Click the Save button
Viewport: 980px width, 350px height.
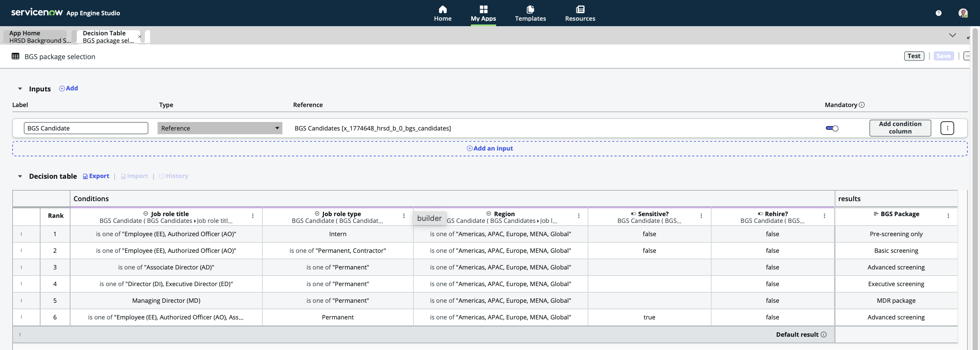tap(943, 56)
